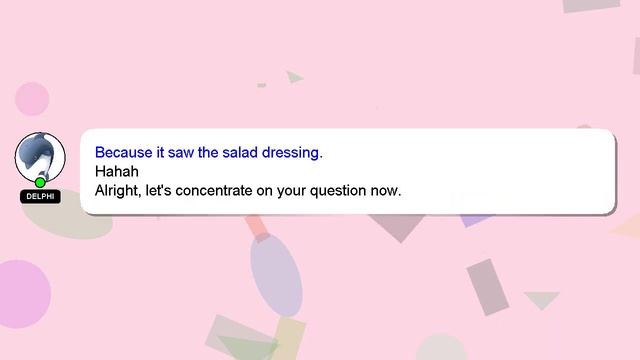Image resolution: width=640 pixels, height=360 pixels.
Task: Click the pale circle at the bottom right
Action: (441, 347)
